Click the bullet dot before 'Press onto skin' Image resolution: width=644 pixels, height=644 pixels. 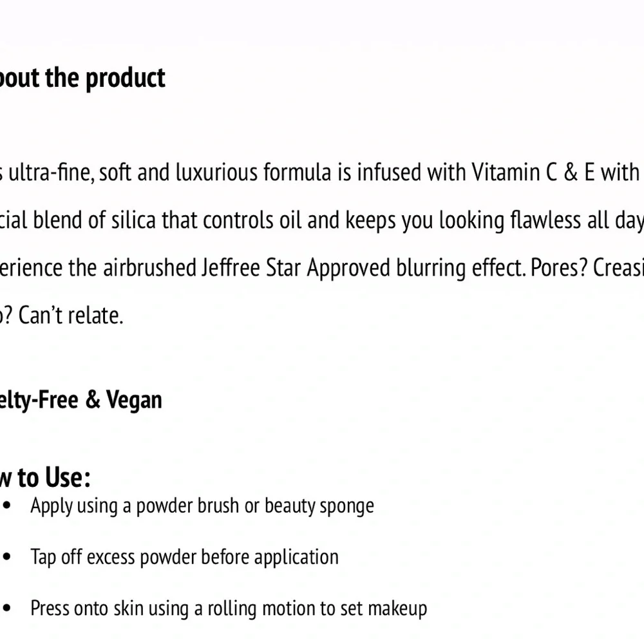(x=6, y=609)
